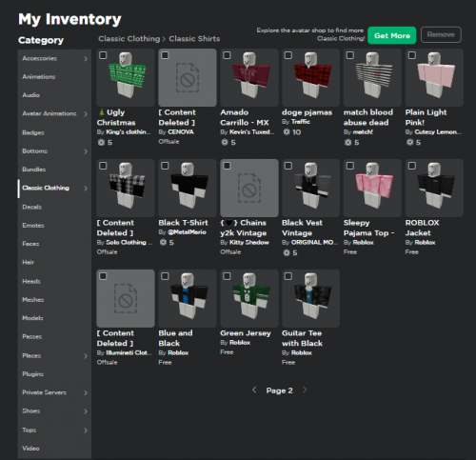Open the Black Vest Vintage thumbnail
This screenshot has width=476, height=460.
(310, 188)
